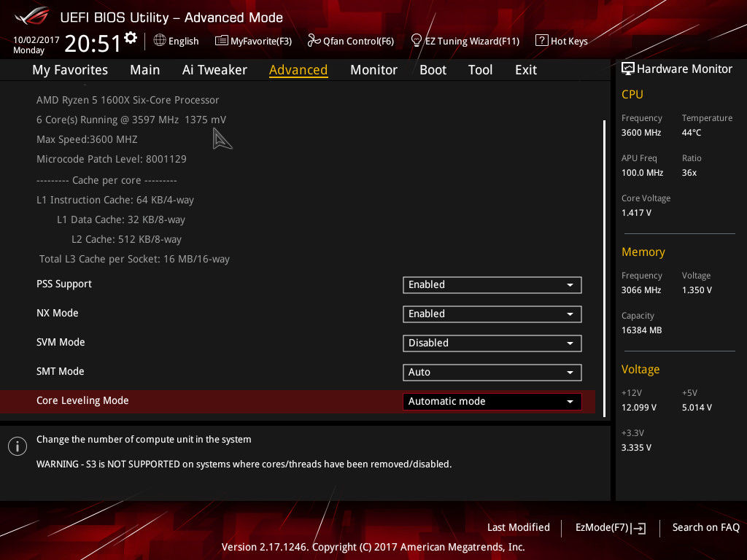
Task: Select the SVM Mode label
Action: point(61,343)
